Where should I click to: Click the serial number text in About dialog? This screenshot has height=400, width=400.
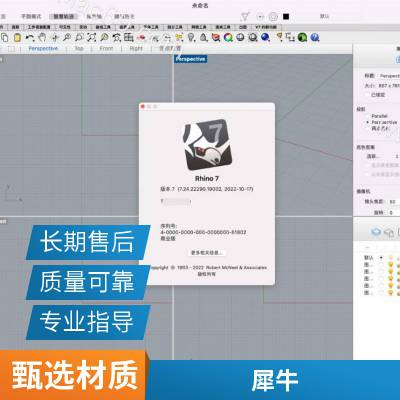[203, 232]
